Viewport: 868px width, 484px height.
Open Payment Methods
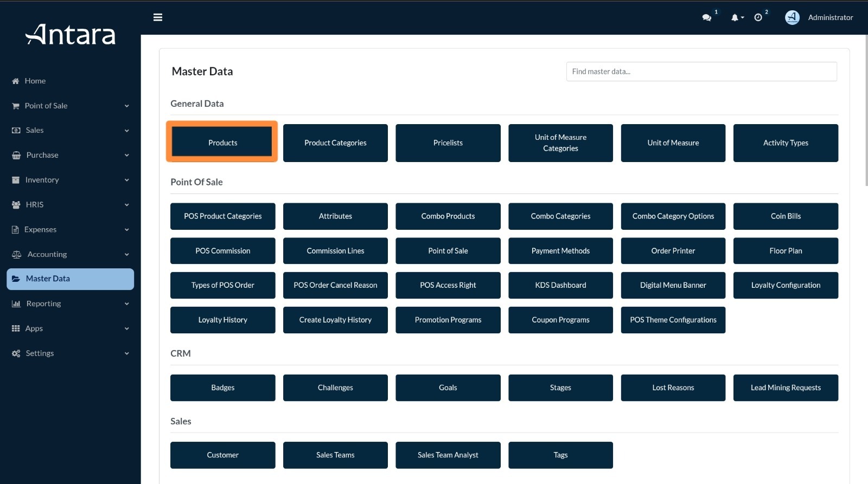560,251
